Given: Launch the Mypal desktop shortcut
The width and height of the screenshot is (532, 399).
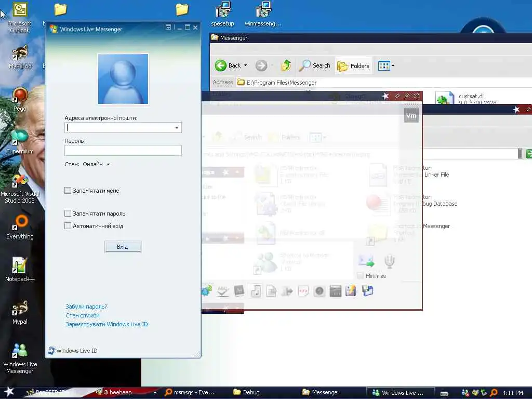Looking at the screenshot, I should tap(20, 312).
